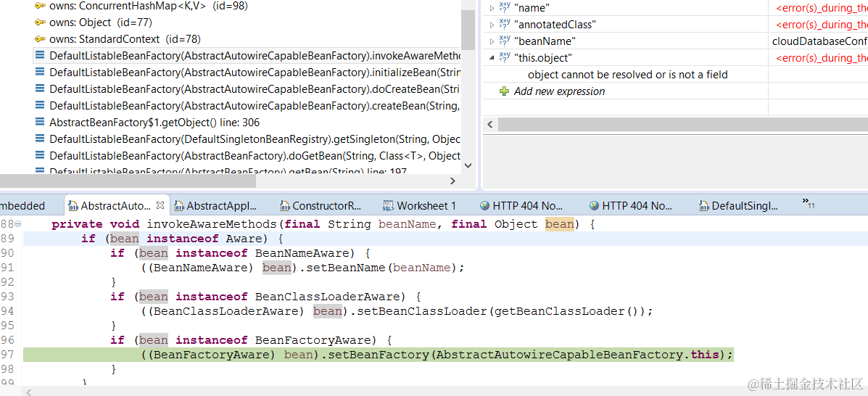Collapse the "this.object" expression

pos(491,58)
